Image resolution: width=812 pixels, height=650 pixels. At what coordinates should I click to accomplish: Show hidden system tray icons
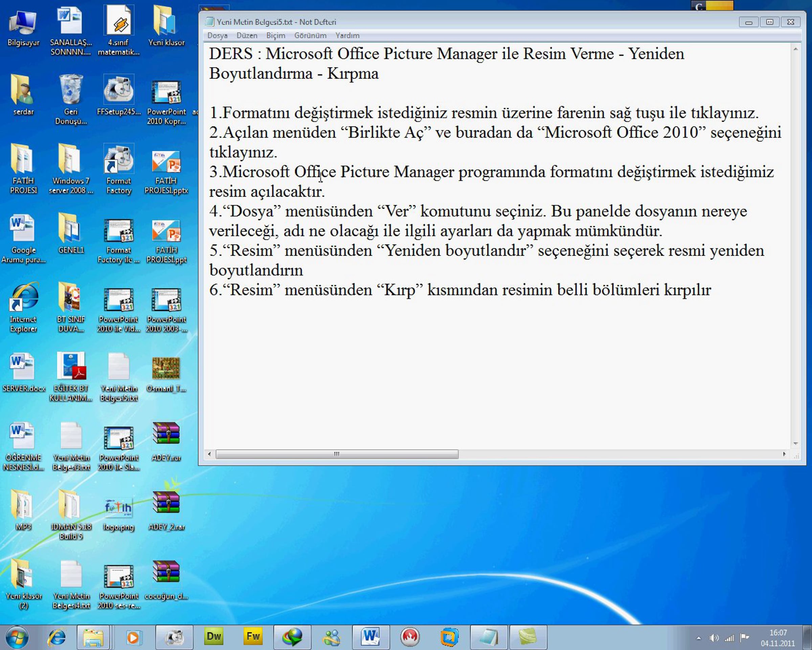(698, 638)
